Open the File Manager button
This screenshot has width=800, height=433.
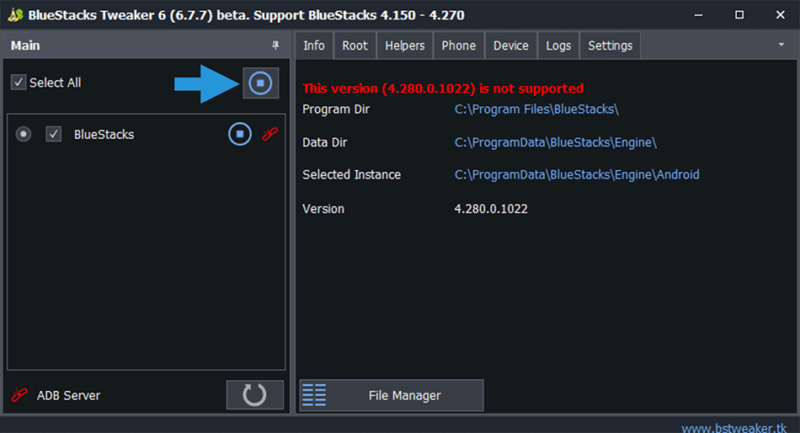tap(391, 395)
